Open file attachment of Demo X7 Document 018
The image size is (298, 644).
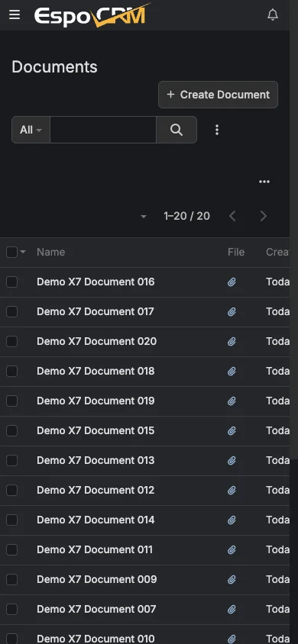tap(232, 372)
